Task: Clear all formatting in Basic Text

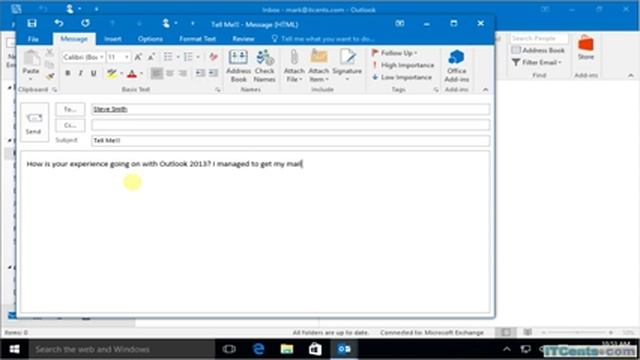Action: (x=213, y=57)
